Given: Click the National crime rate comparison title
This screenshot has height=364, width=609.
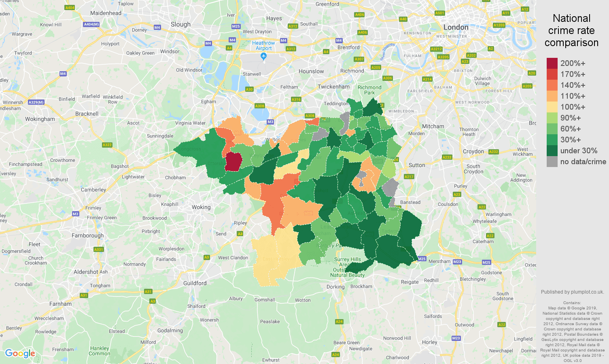Looking at the screenshot, I should [571, 30].
